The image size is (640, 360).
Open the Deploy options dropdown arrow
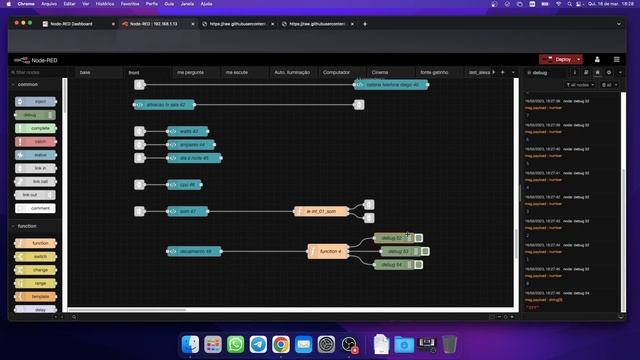click(578, 60)
